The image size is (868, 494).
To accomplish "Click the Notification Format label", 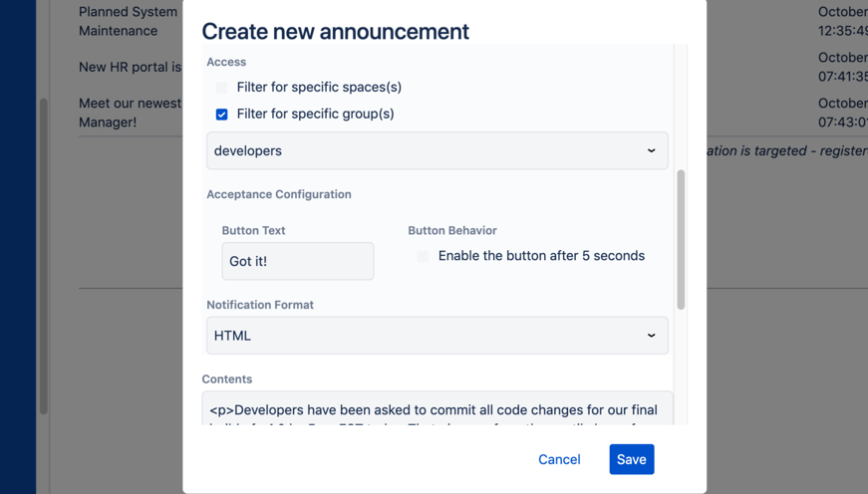I will pos(260,305).
